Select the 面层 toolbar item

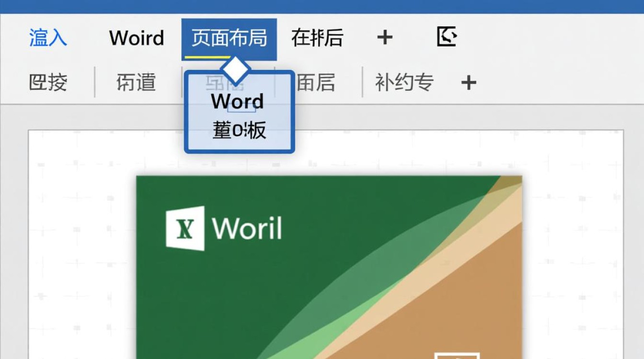pos(316,82)
